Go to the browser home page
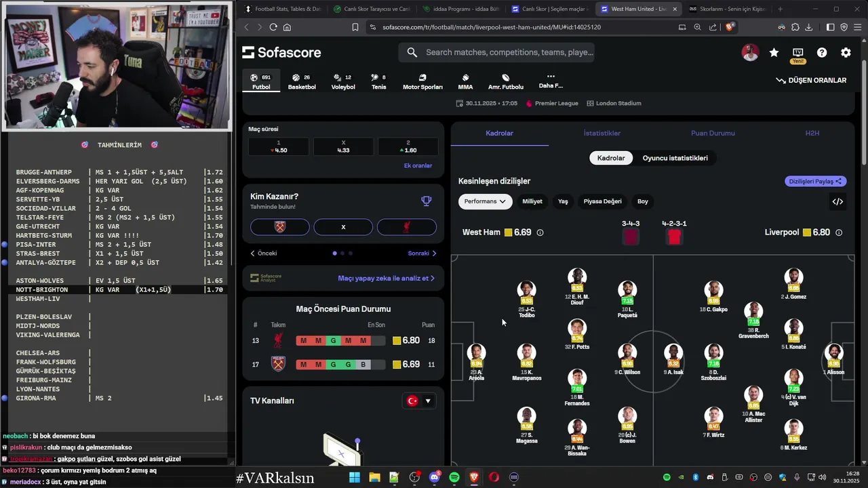The width and height of the screenshot is (868, 488). point(287,27)
